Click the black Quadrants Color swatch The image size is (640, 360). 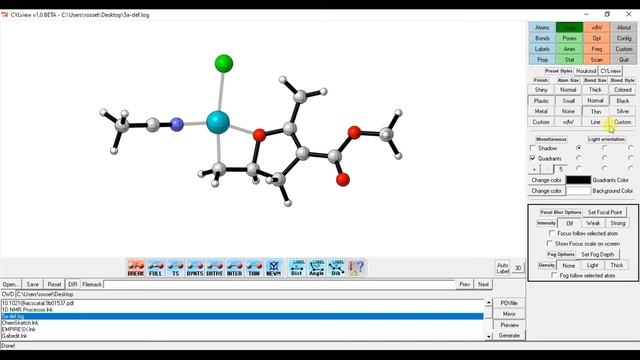(x=578, y=180)
